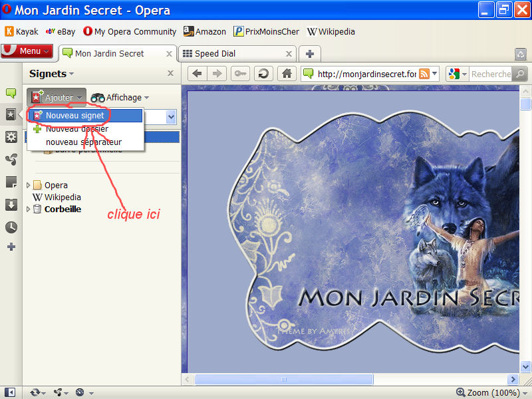Click the Recherche search field
The image size is (532, 399).
pyautogui.click(x=491, y=74)
